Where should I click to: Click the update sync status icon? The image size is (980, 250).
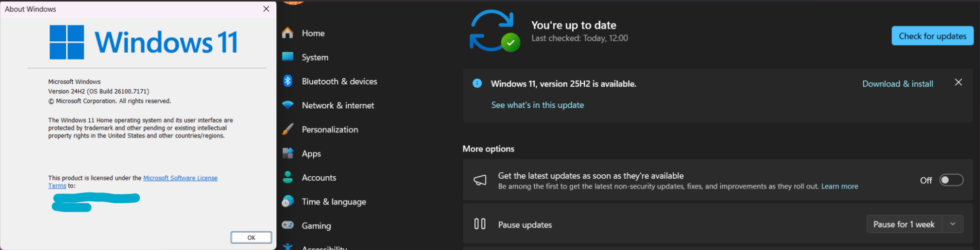coord(494,31)
